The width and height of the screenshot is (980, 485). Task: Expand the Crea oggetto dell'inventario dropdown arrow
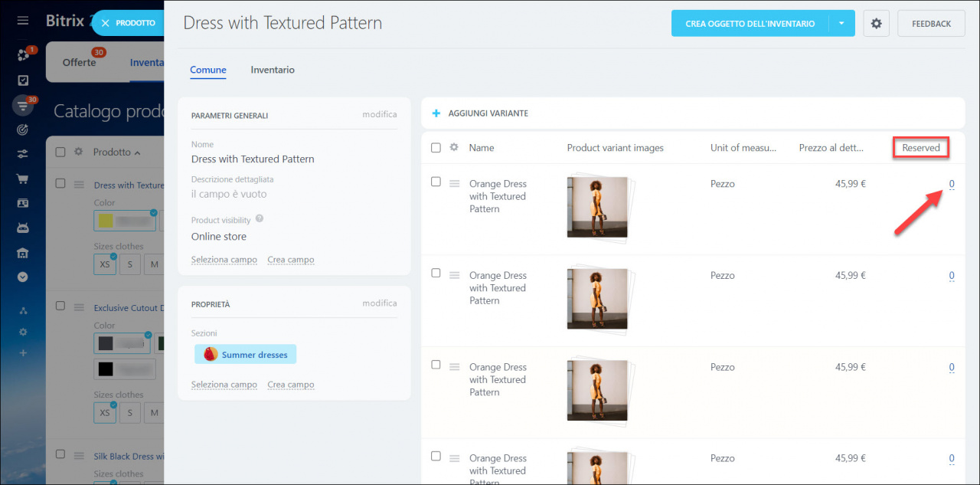(841, 24)
